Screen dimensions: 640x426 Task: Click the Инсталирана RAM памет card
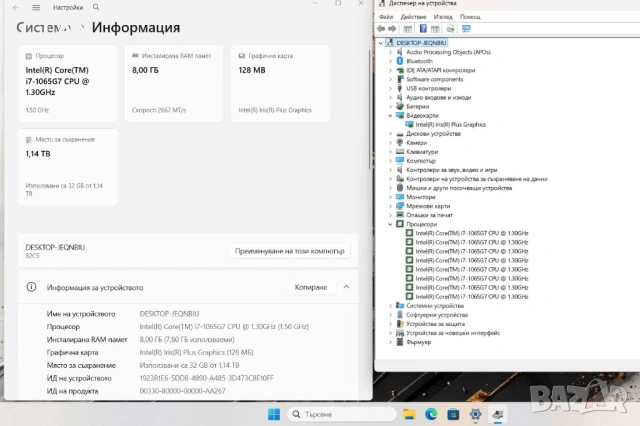[174, 83]
